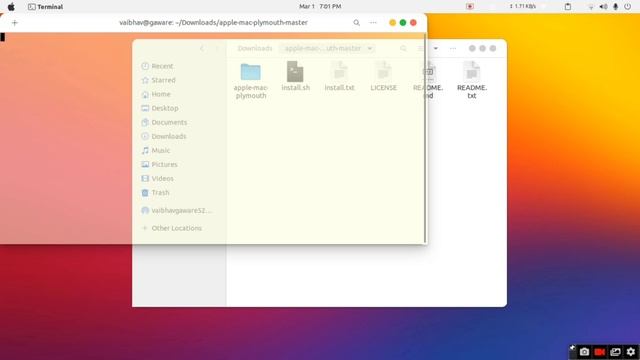The image size is (640, 360).
Task: Open view options dropdown arrow in Files toolbar
Action: point(436,49)
